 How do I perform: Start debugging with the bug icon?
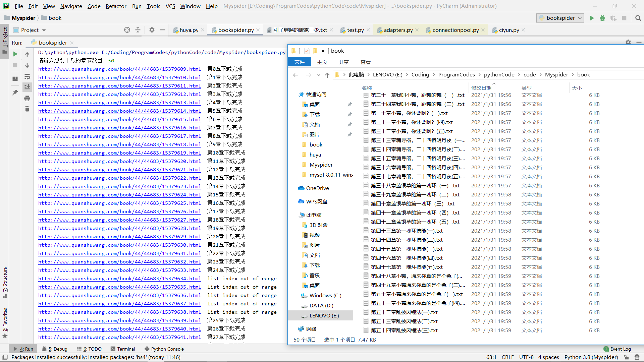pos(602,18)
